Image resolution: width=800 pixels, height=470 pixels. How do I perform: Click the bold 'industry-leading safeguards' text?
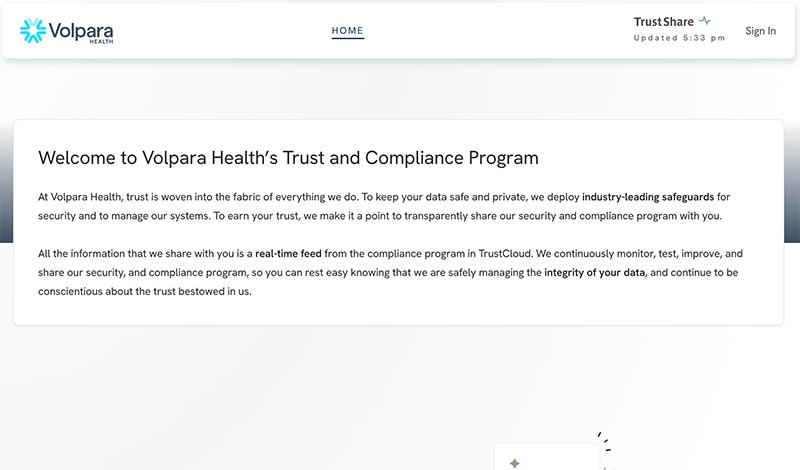coord(648,197)
